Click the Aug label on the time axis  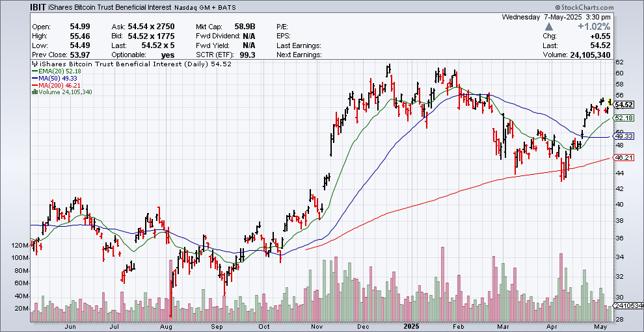click(166, 328)
